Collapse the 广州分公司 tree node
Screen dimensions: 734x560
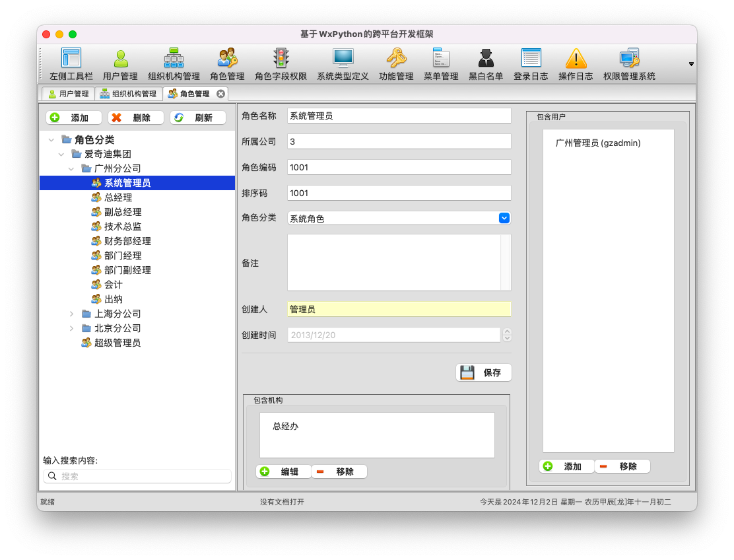point(71,168)
